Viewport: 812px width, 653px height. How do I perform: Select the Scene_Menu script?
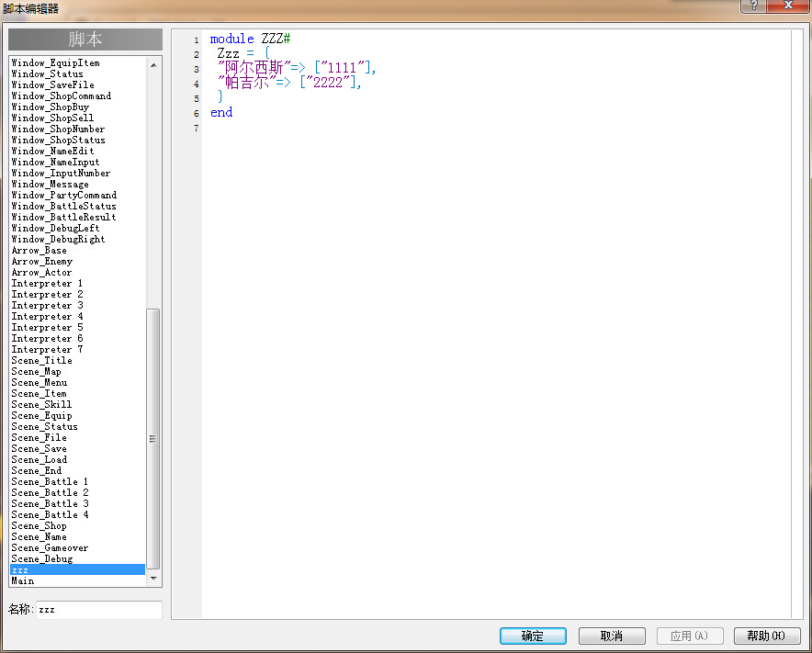tap(77, 382)
